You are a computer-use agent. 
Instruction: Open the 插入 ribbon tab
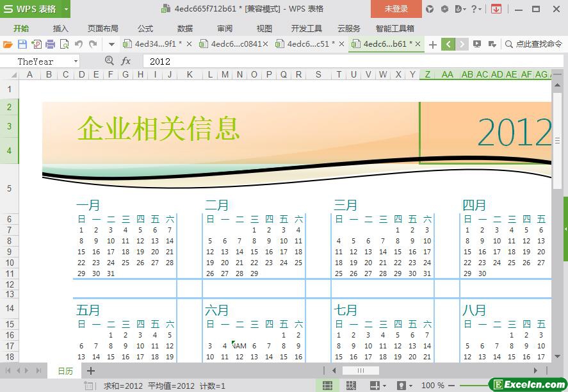click(60, 28)
